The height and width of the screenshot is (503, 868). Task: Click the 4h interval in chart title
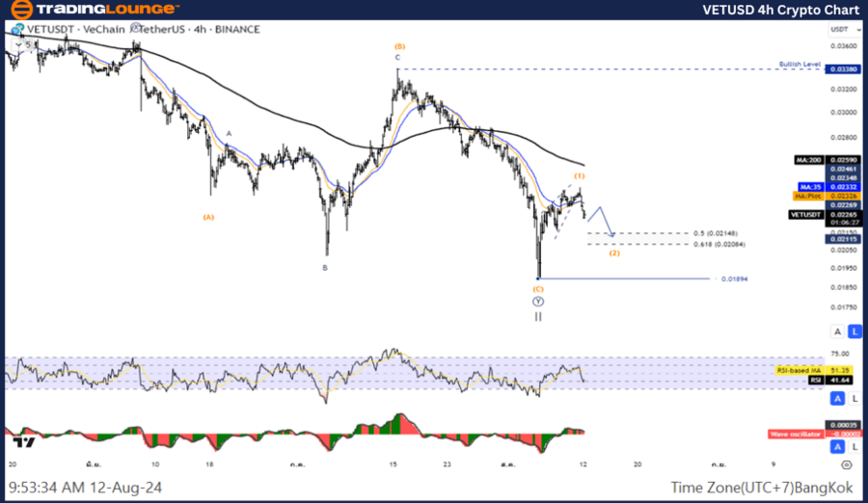[x=200, y=29]
